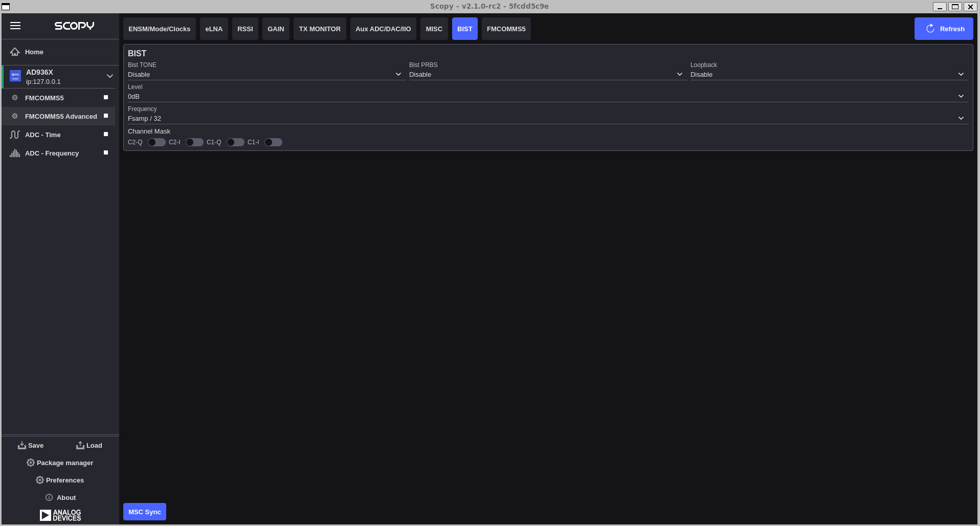Viewport: 980px width, 526px height.
Task: Click the Home house icon
Action: pos(15,52)
